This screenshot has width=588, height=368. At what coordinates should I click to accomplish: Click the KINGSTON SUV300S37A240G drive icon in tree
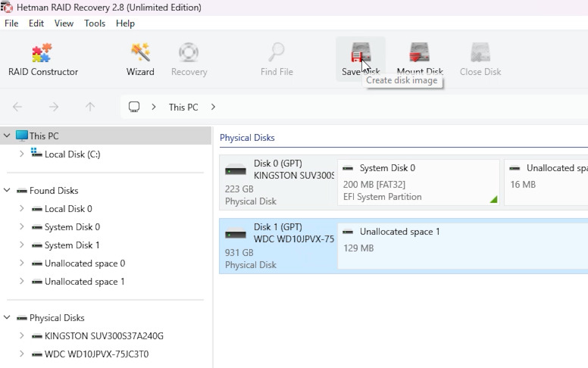pyautogui.click(x=36, y=336)
